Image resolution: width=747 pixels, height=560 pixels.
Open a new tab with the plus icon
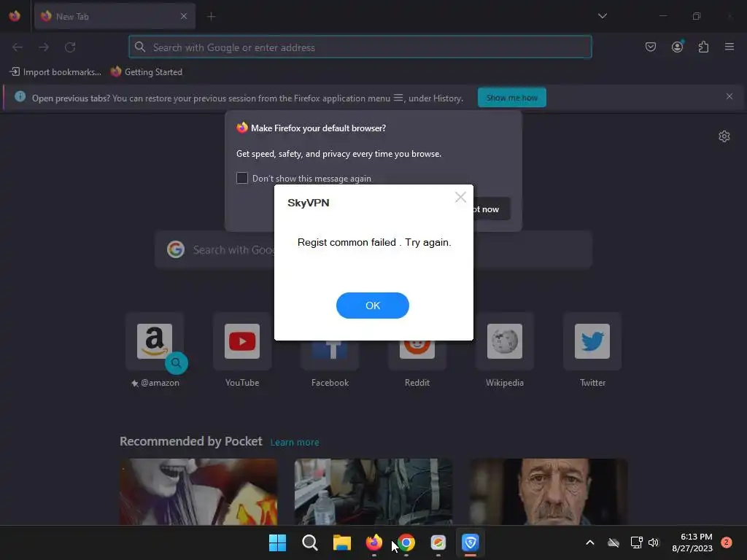coord(211,17)
